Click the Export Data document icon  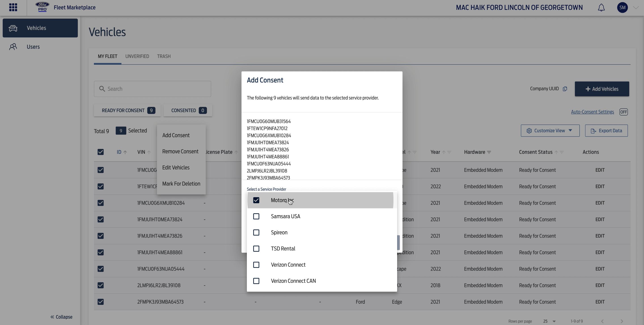[x=593, y=131]
